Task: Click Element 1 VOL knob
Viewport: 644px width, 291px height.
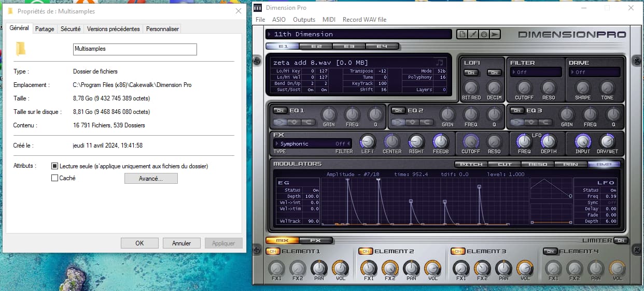Action: (x=340, y=268)
